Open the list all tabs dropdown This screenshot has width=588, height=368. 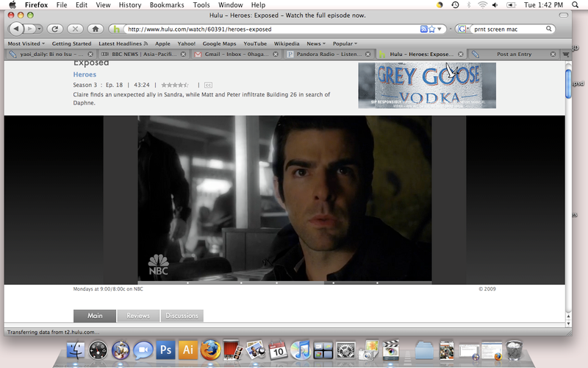566,54
